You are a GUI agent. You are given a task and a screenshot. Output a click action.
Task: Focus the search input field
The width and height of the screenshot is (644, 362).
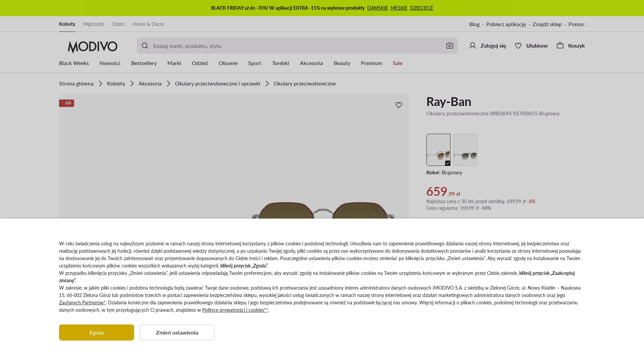tap(297, 46)
